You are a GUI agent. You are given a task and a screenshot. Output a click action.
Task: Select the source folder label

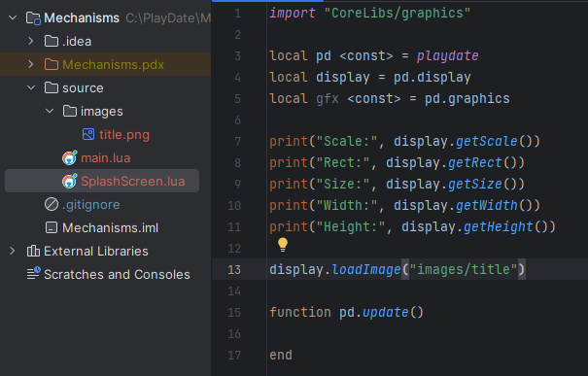click(x=83, y=88)
